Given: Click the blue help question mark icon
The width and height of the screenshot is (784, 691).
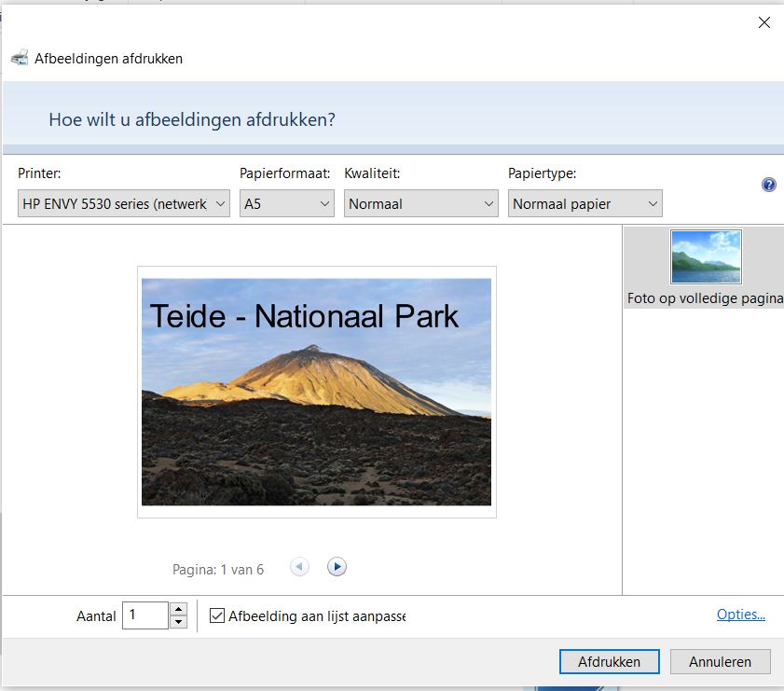Looking at the screenshot, I should (x=768, y=185).
